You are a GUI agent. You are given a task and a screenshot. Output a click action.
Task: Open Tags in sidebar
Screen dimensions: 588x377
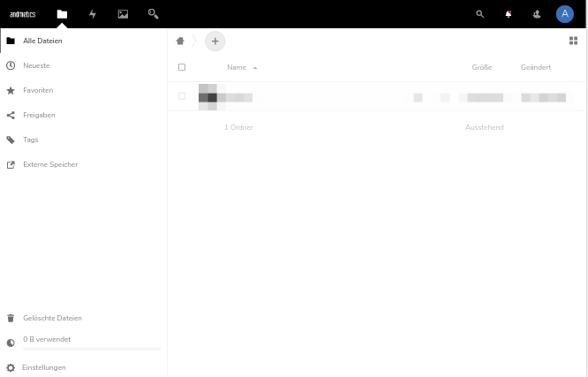[83, 139]
